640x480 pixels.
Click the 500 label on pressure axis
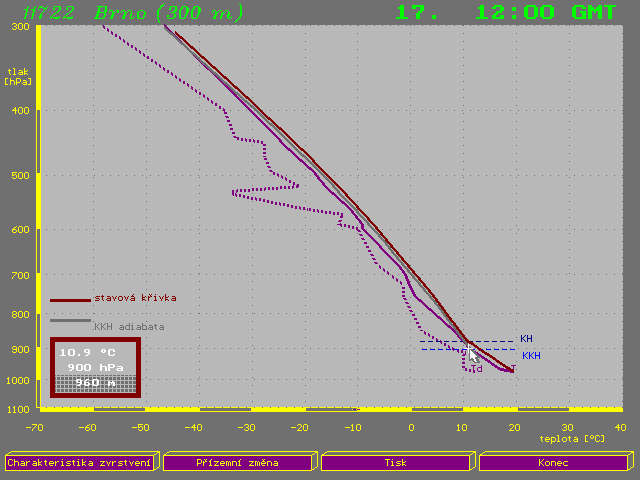point(20,175)
